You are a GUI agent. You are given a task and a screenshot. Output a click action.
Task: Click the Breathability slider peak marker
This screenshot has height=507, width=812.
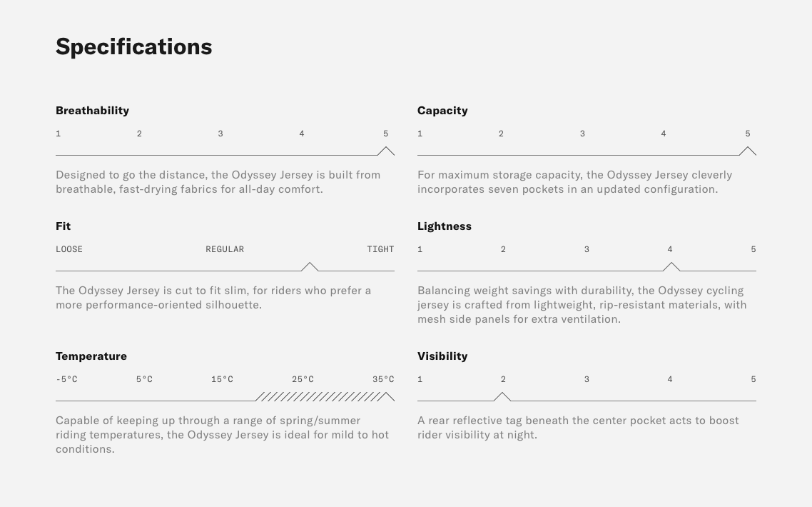click(386, 151)
